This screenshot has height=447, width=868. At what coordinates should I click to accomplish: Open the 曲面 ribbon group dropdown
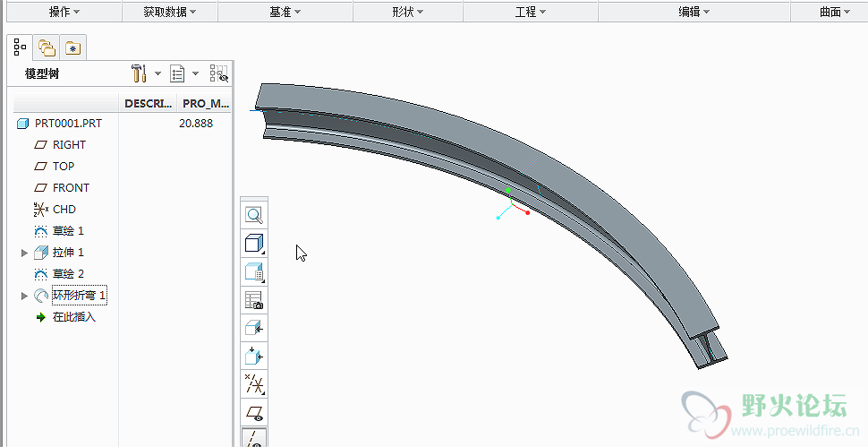click(835, 12)
